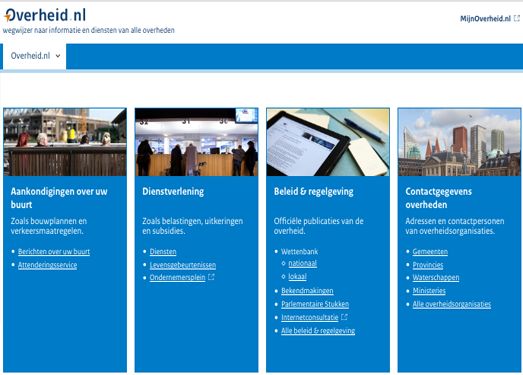
Task: Expand the Overheid.nl dropdown chevron
Action: coord(58,56)
